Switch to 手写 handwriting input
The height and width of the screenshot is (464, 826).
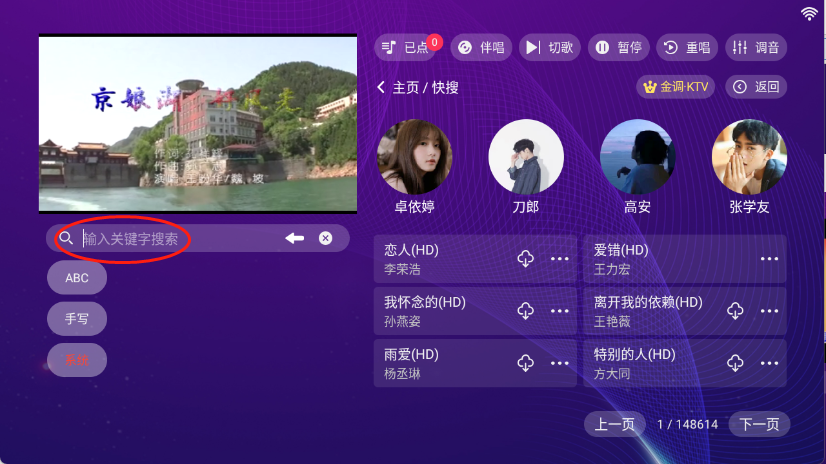tap(77, 319)
